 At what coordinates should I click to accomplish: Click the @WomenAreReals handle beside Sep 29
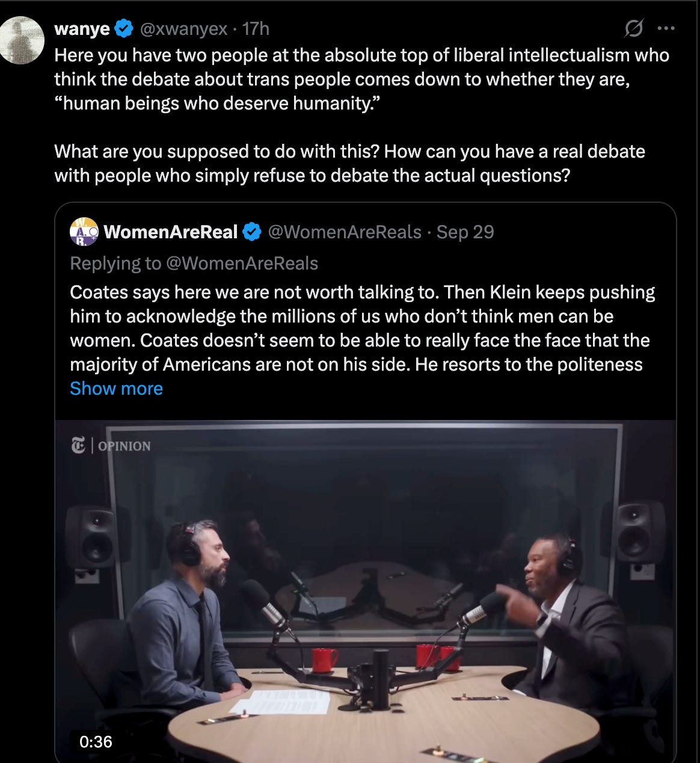click(x=345, y=232)
